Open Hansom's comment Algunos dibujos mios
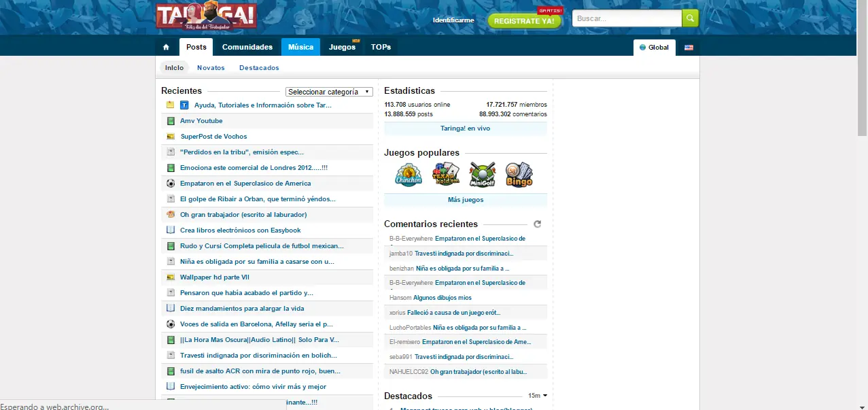The height and width of the screenshot is (410, 868). (442, 298)
